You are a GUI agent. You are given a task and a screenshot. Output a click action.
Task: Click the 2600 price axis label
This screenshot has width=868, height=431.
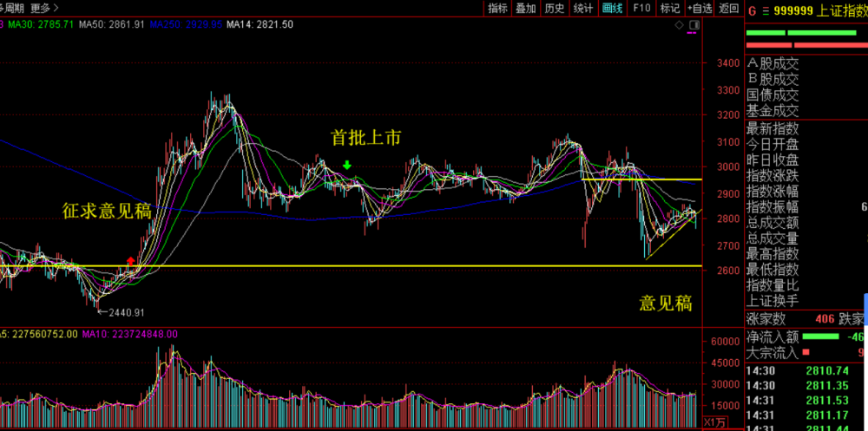point(727,271)
